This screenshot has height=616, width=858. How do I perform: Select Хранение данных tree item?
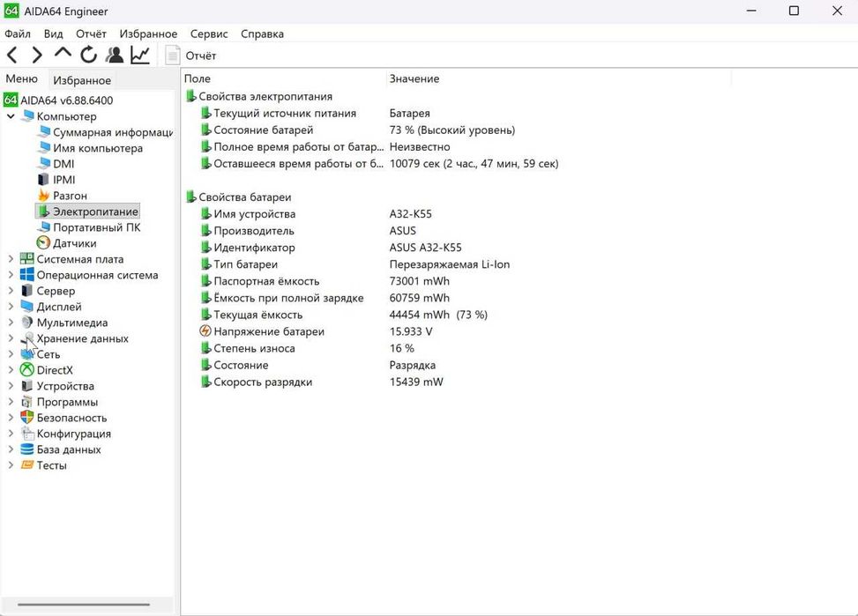tap(83, 338)
